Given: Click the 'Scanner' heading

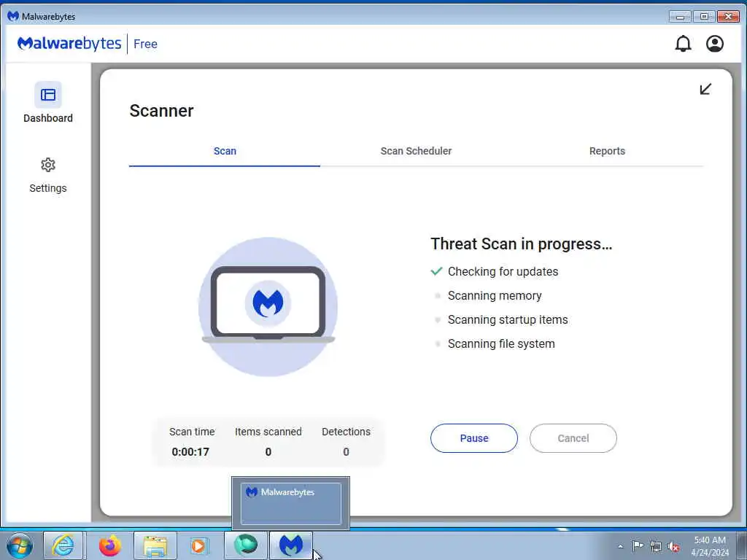Looking at the screenshot, I should [161, 111].
